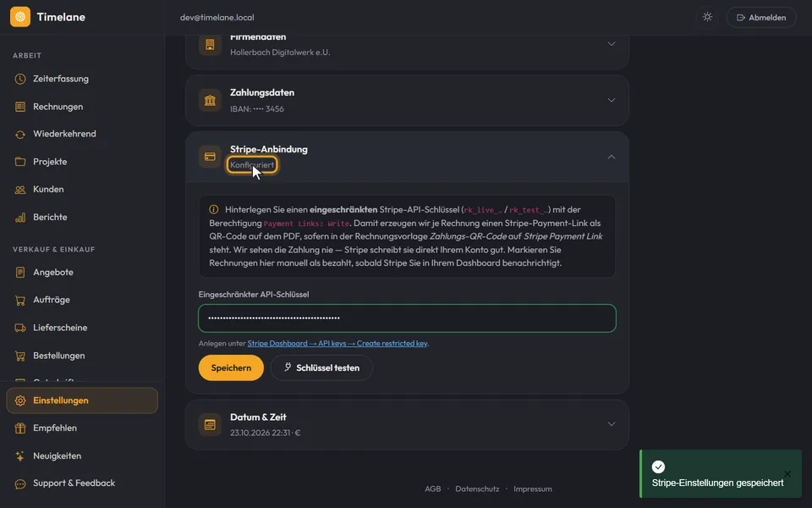
Task: Click the Rechnungen invoice icon
Action: [20, 107]
